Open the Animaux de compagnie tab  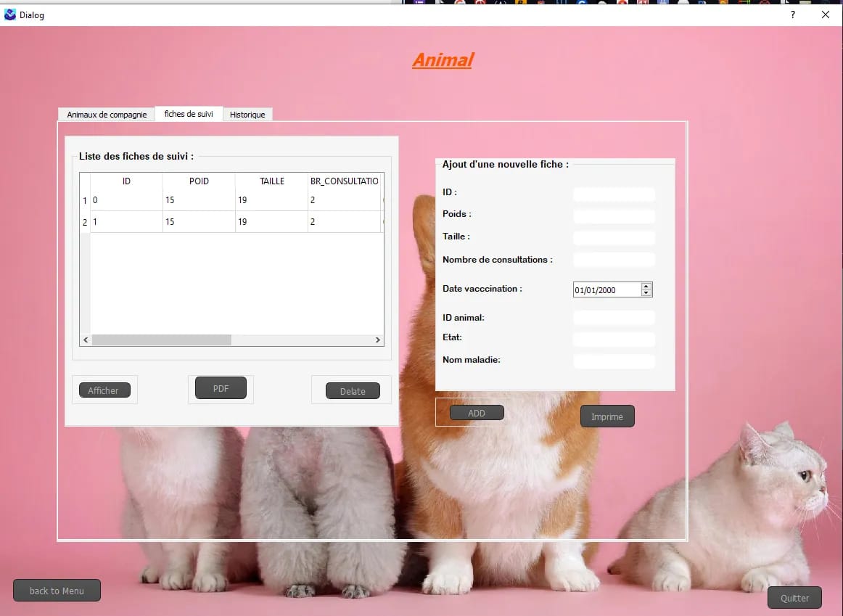pyautogui.click(x=106, y=114)
